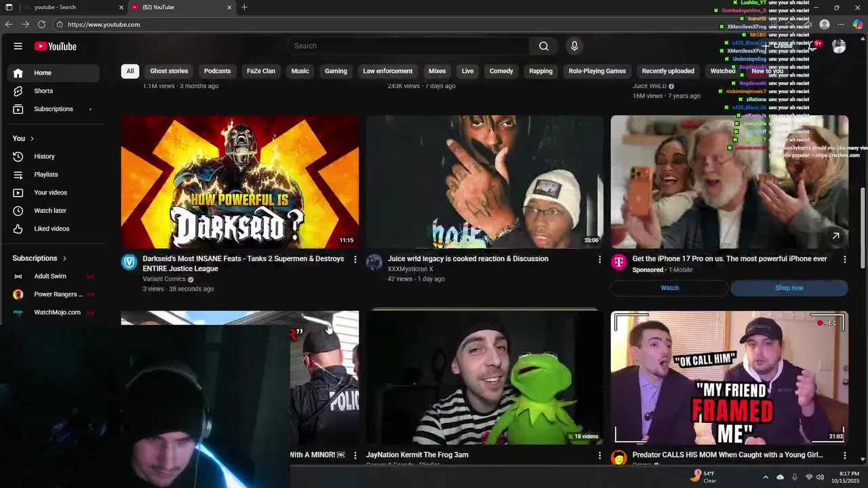
Task: Click into the YouTube search field
Action: coord(409,46)
